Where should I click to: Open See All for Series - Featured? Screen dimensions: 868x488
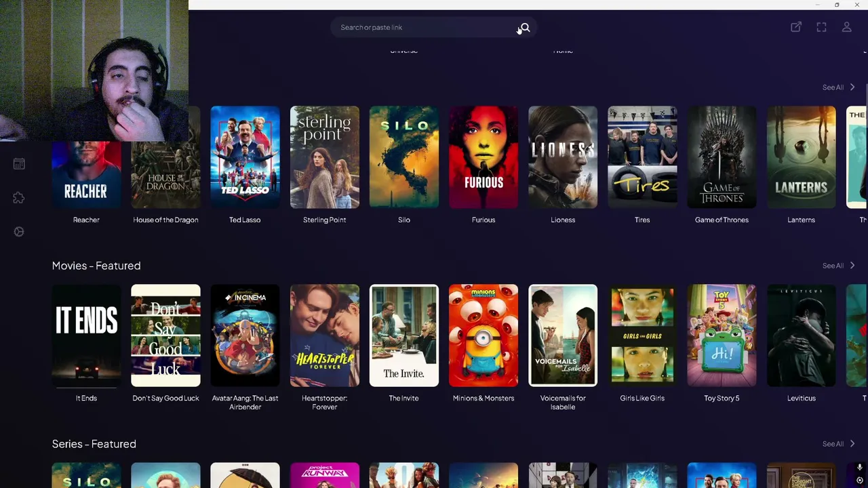(839, 444)
